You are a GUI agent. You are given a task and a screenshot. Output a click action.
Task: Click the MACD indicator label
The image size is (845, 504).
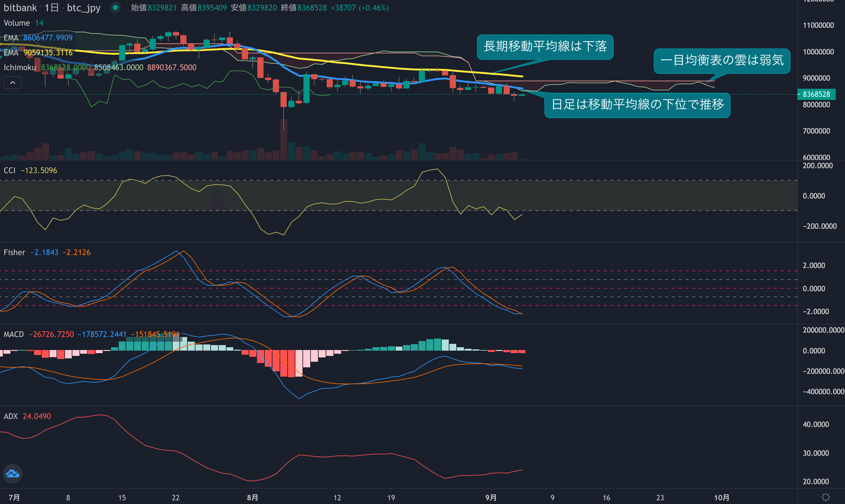point(14,334)
